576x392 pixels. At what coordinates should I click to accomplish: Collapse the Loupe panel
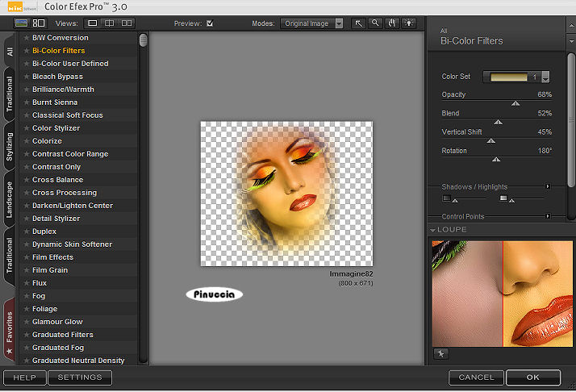433,230
